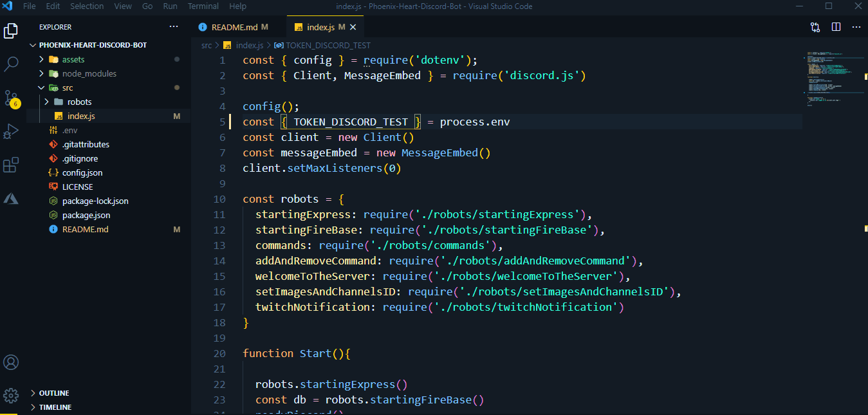The image size is (868, 415).
Task: Click line number 10 in the gutter
Action: pyautogui.click(x=219, y=199)
